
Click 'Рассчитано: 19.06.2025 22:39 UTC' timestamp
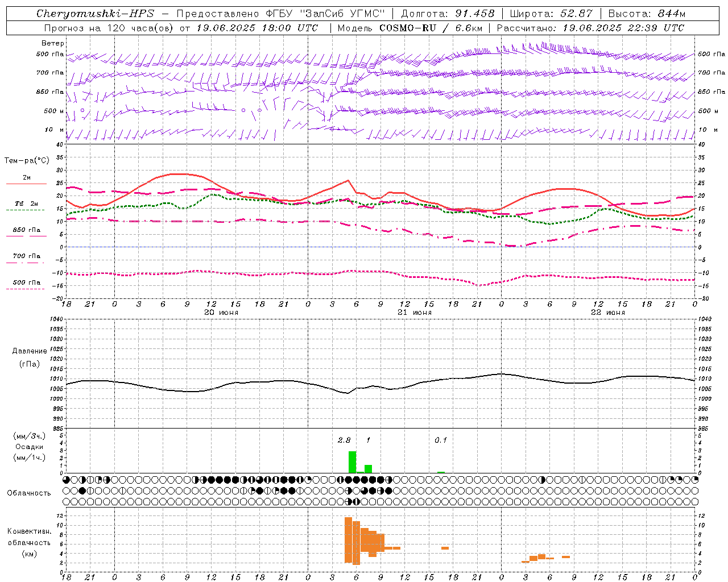click(x=590, y=28)
